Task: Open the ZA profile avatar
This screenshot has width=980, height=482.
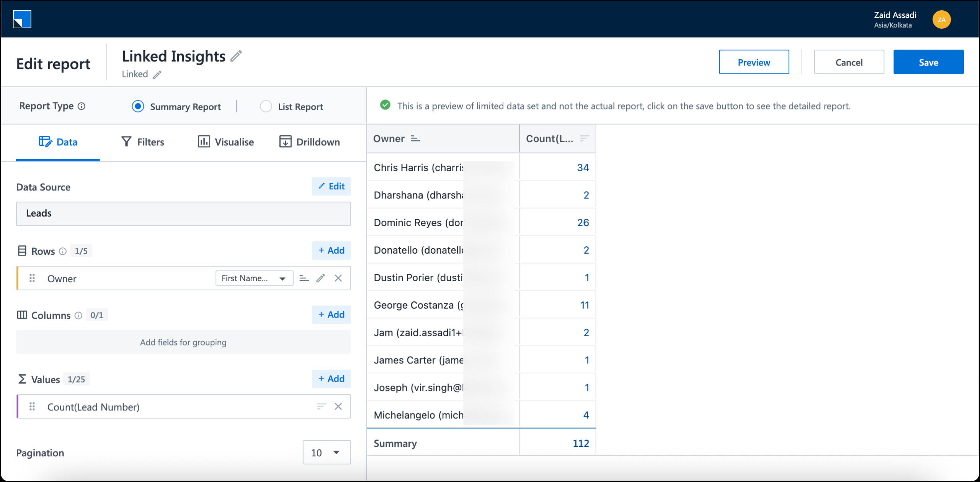Action: (x=942, y=19)
